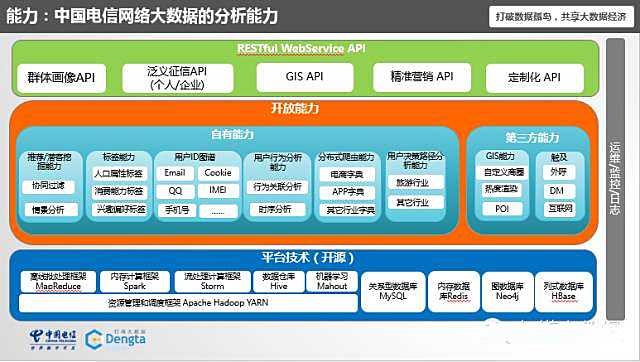This screenshot has height=362, width=640.
Task: Click the 定制化 API box
Action: point(534,78)
